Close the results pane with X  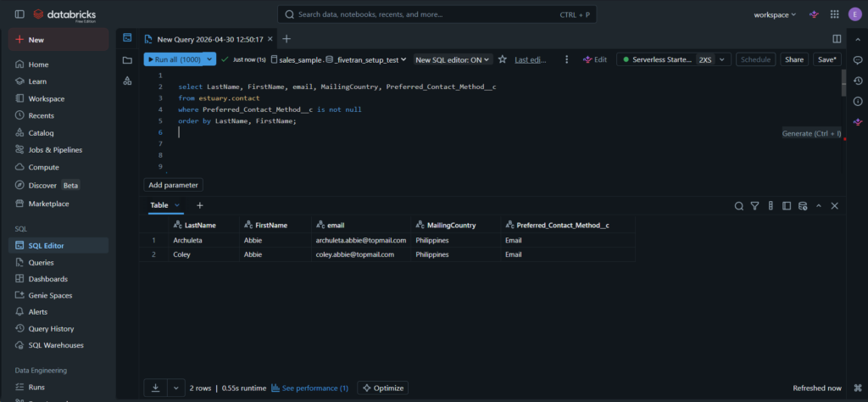click(835, 206)
